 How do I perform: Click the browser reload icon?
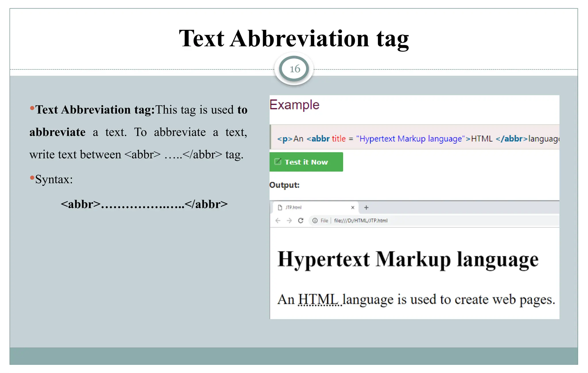coord(301,221)
